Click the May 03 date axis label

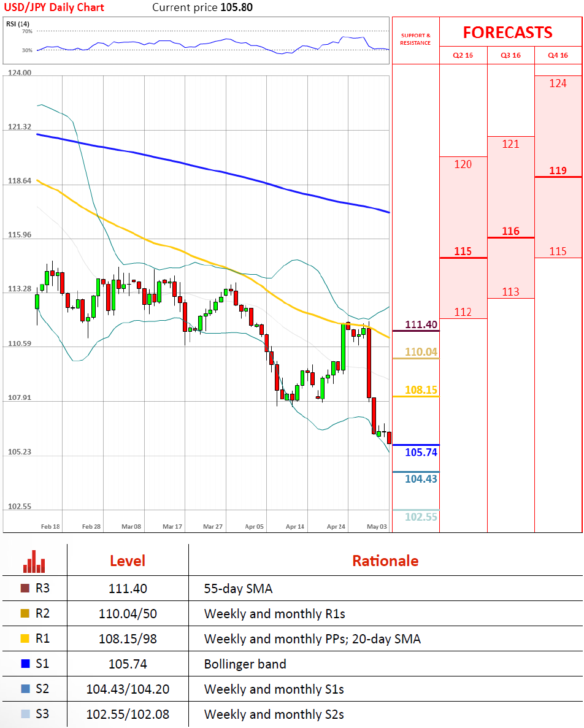coord(377,526)
